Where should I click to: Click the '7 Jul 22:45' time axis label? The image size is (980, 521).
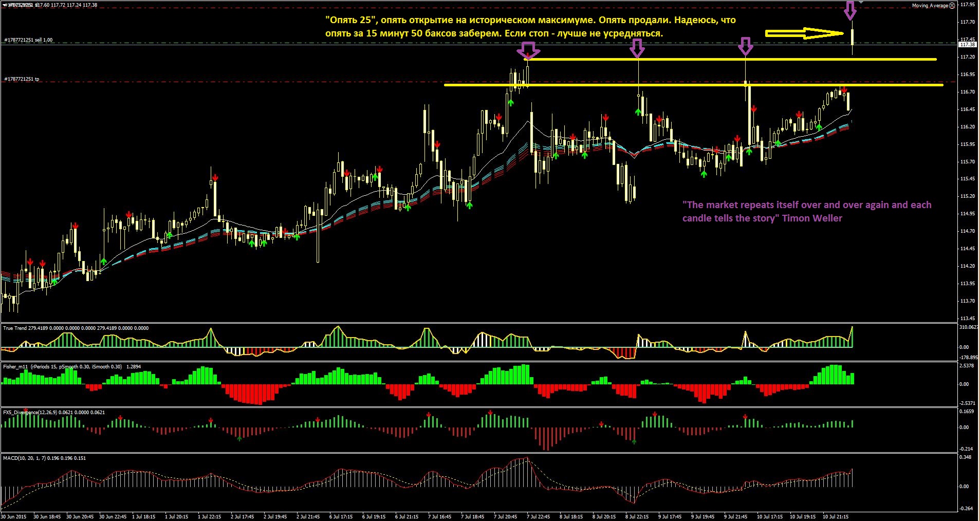(x=538, y=517)
